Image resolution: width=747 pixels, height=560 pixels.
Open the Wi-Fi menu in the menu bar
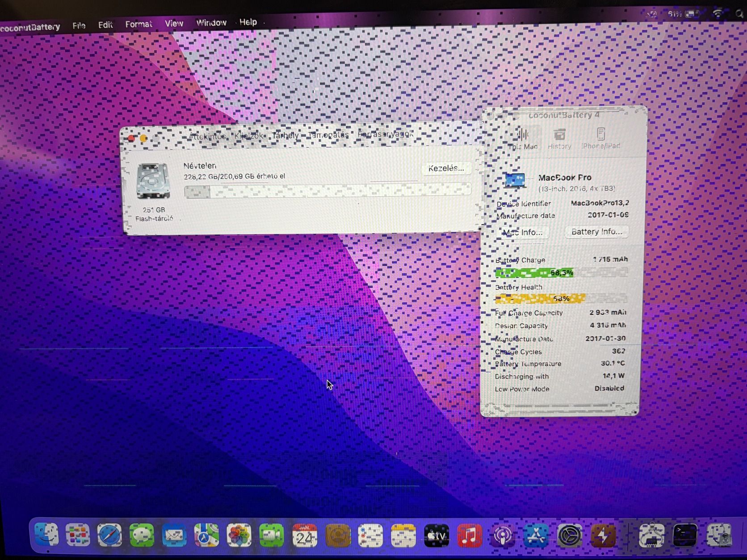click(718, 13)
